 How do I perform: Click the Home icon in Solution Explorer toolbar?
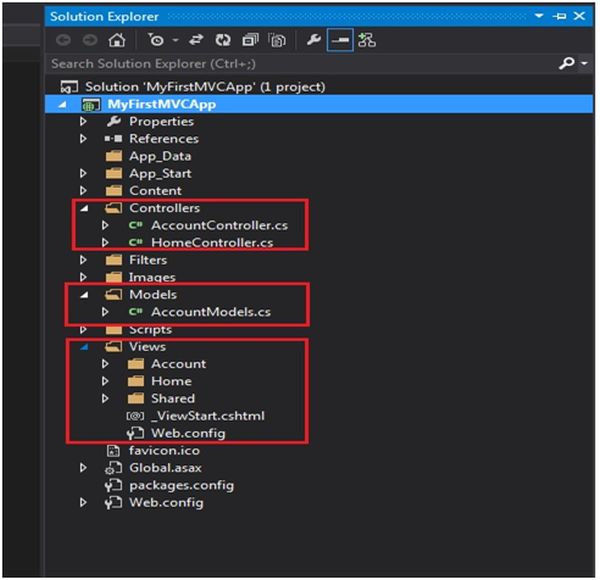(117, 40)
